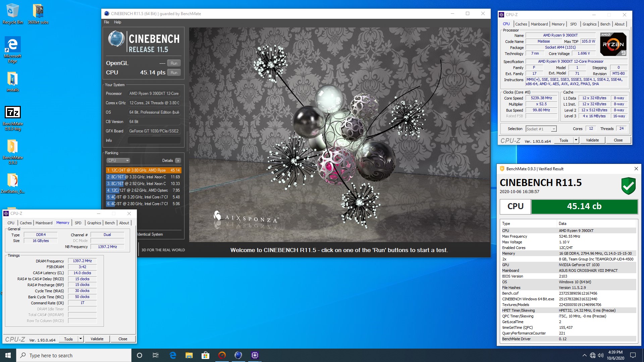Open Task View on taskbar
This screenshot has width=644, height=362.
coord(156,355)
